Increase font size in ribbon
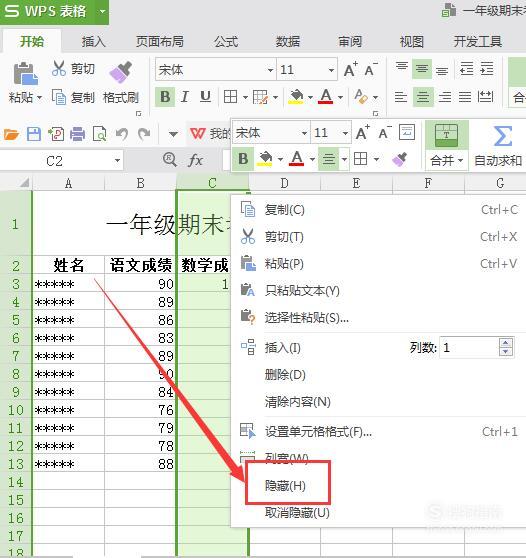Screen dimensions: 526x558 [x=351, y=69]
